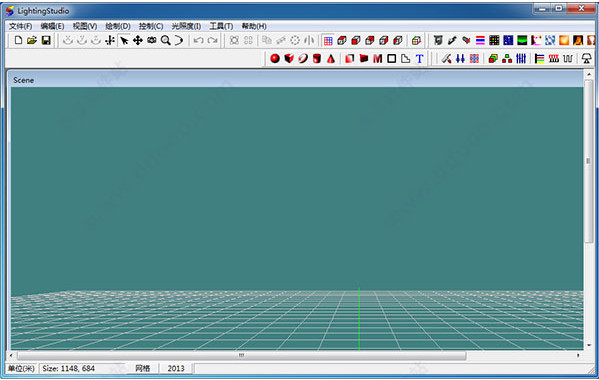Open a file with the folder icon
The height and width of the screenshot is (380, 599).
coord(32,40)
